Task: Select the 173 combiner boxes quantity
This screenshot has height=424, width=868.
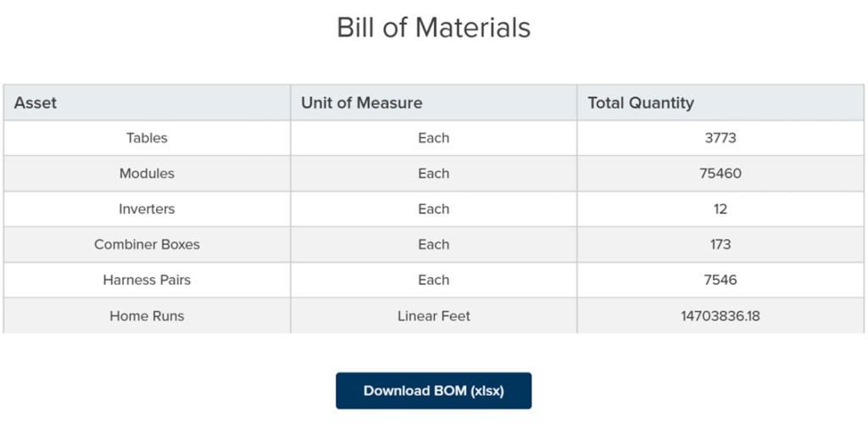Action: pos(720,245)
